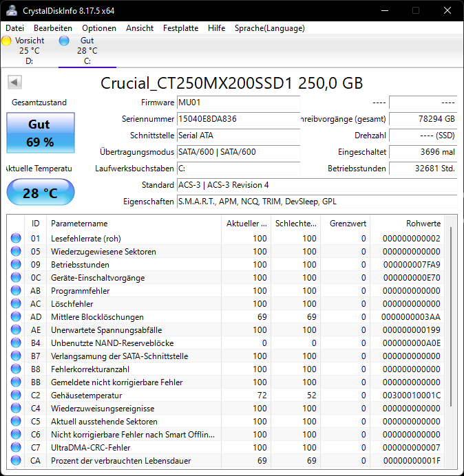The width and height of the screenshot is (464, 476).
Task: Select the Firmware field MU01
Action: pos(238,102)
